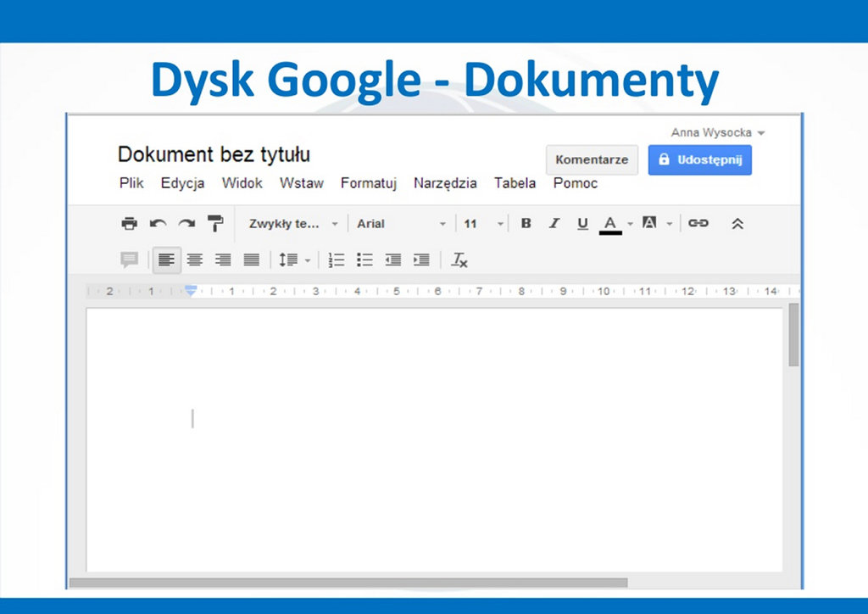The height and width of the screenshot is (614, 868).
Task: Click the horizontal scrollbar at bottom
Action: 348,583
